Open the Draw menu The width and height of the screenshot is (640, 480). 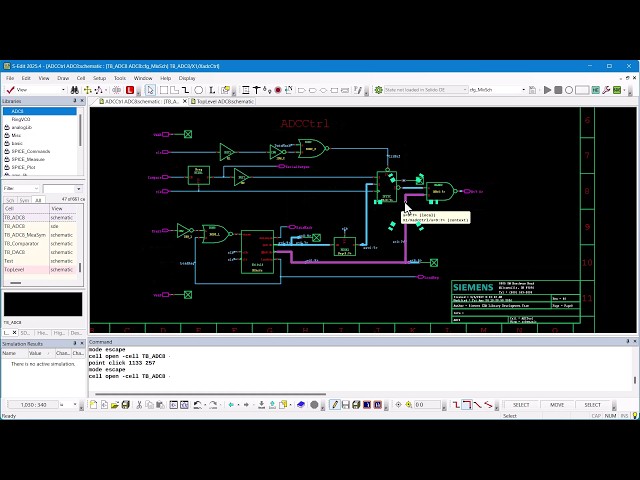(x=63, y=78)
